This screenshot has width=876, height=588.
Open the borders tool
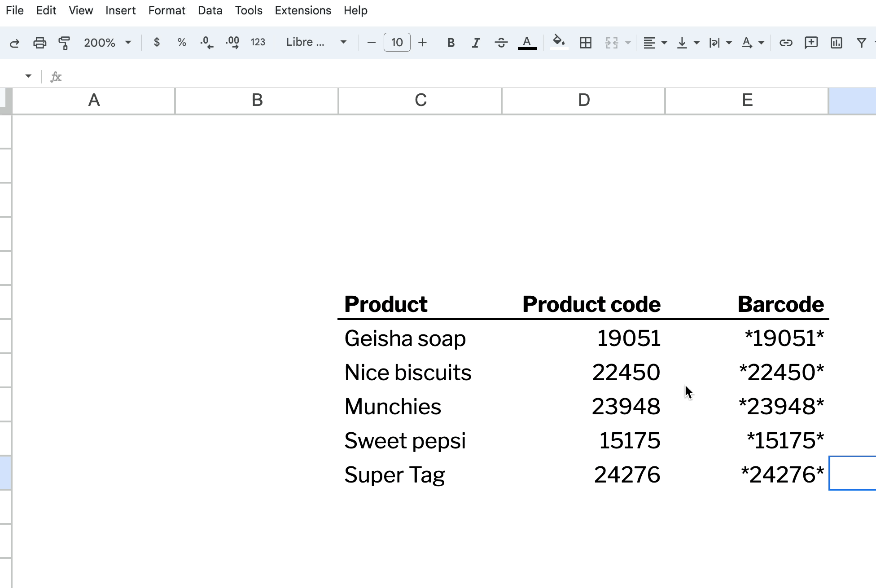click(x=586, y=43)
